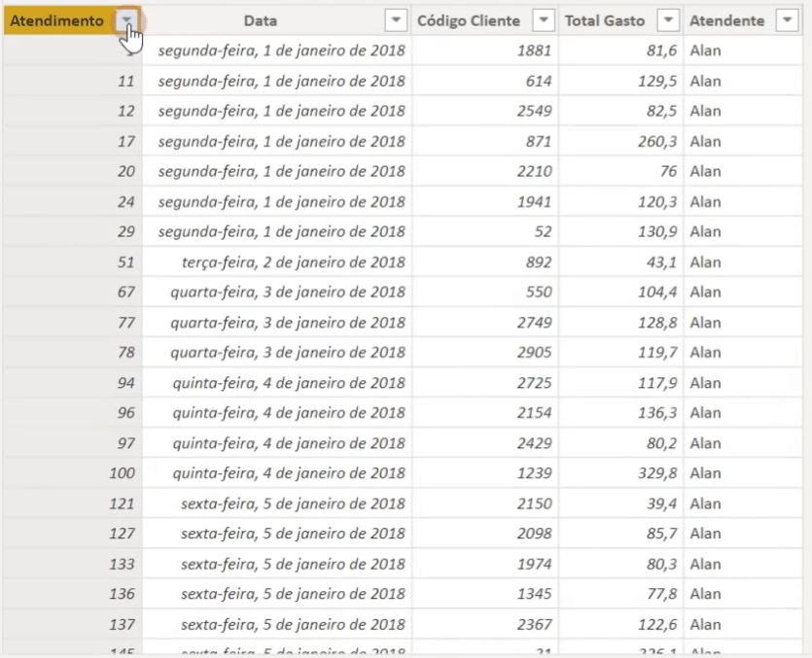Click the Atendente column header label
This screenshot has height=658, width=812.
click(x=727, y=20)
